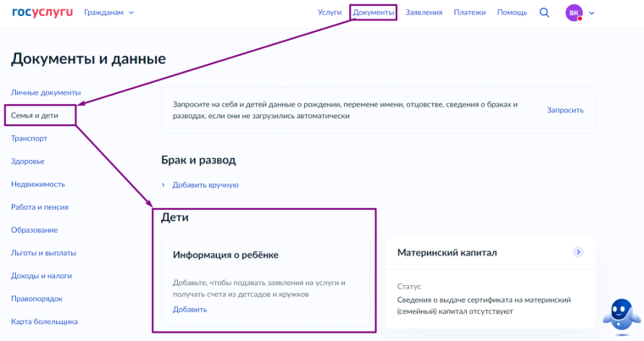The height and width of the screenshot is (341, 644).
Task: Open the Услуги menu item
Action: tap(330, 13)
